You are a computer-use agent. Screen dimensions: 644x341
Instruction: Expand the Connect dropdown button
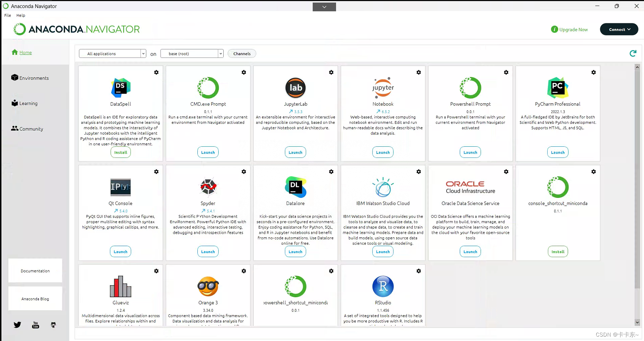619,29
